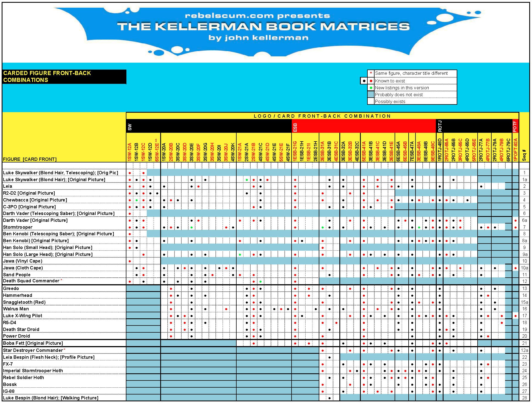The width and height of the screenshot is (532, 403).
Task: Click the red asterisk legend marker
Action: tap(371, 73)
